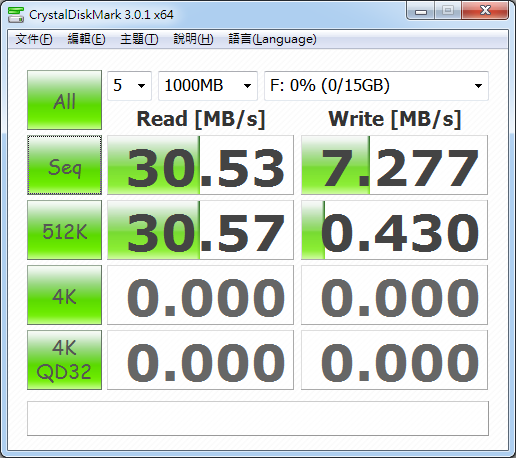The height and width of the screenshot is (458, 516).
Task: Click the 512K write result 0.430
Action: (x=394, y=230)
